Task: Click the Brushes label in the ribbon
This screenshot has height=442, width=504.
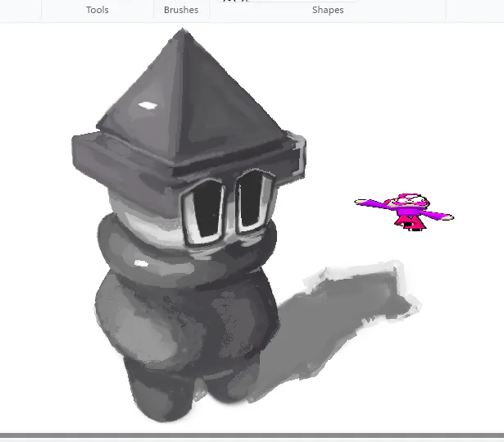Action: click(181, 10)
